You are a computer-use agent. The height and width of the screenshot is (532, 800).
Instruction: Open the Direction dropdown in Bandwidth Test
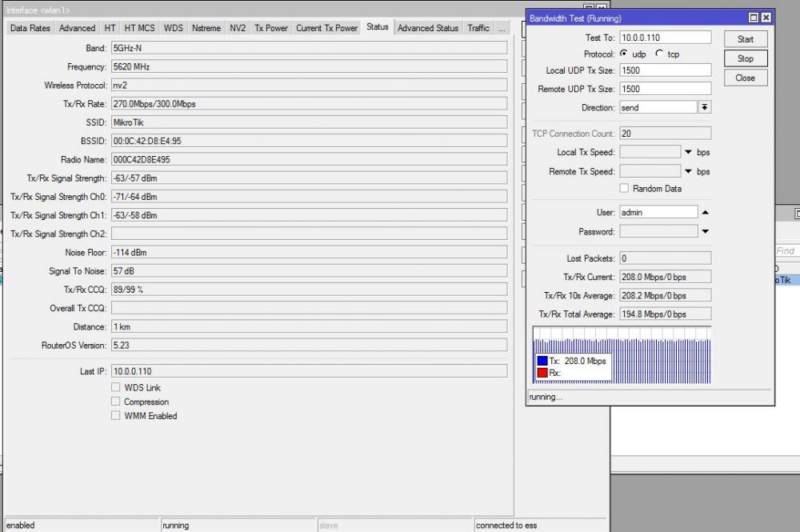point(704,106)
